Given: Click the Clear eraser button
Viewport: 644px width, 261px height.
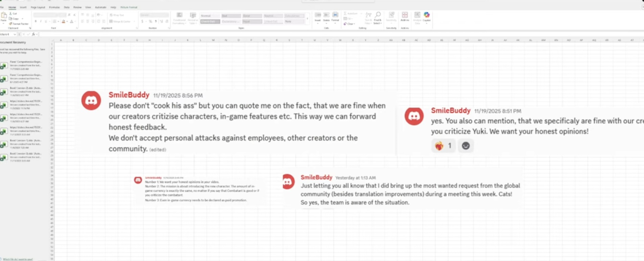Looking at the screenshot, I should pos(349,24).
